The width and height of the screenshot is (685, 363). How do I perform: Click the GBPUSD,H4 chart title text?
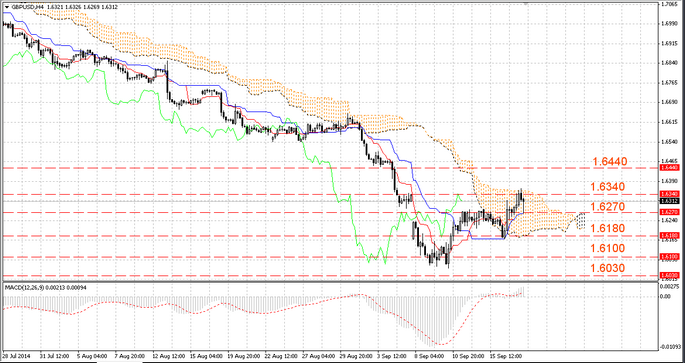[x=27, y=7]
